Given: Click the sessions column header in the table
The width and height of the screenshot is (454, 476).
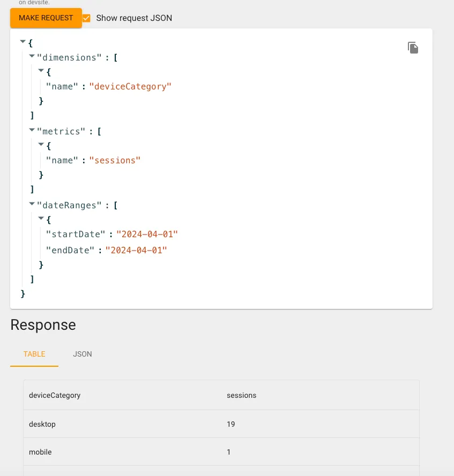Looking at the screenshot, I should click(242, 395).
